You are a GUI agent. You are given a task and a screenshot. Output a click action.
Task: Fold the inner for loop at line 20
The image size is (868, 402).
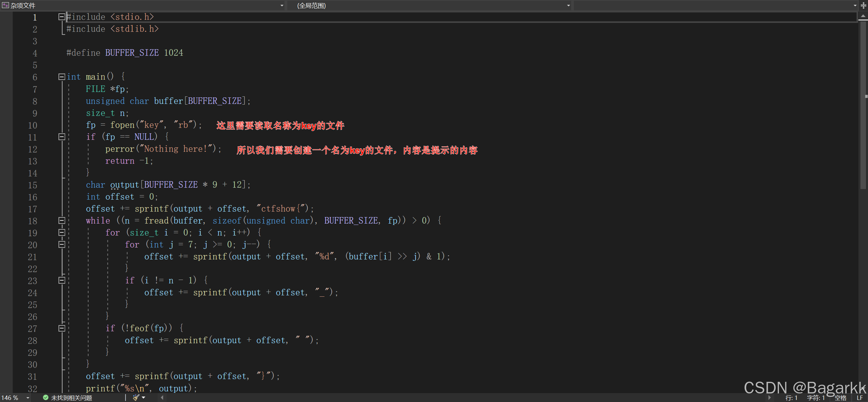[62, 244]
